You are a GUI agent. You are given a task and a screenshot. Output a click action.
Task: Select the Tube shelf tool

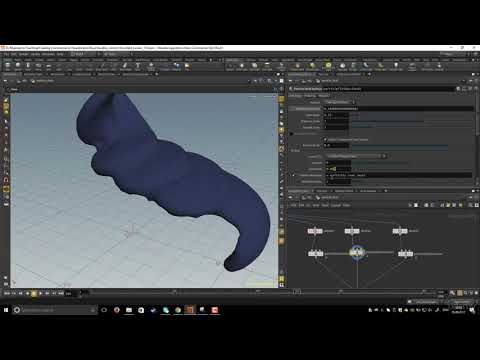pos(28,66)
